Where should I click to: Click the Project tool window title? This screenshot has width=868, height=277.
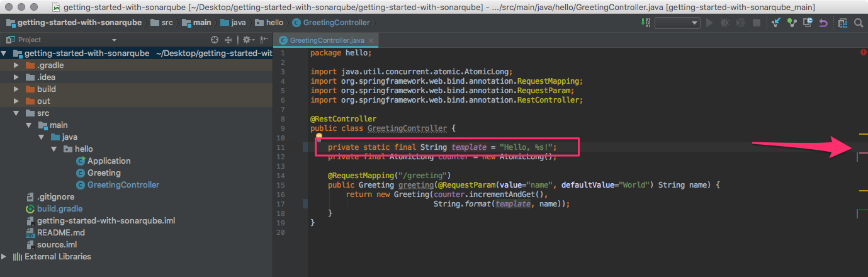30,40
